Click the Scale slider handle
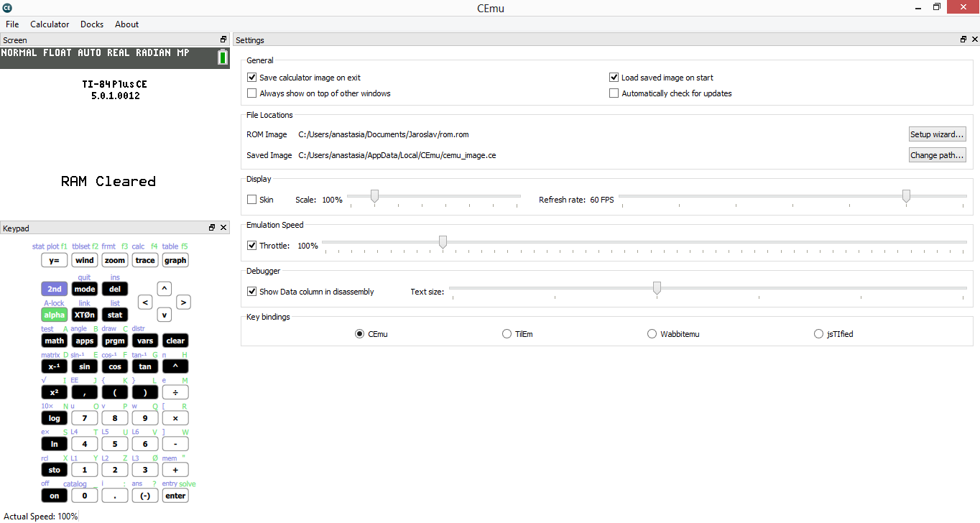The image size is (980, 523). click(374, 196)
